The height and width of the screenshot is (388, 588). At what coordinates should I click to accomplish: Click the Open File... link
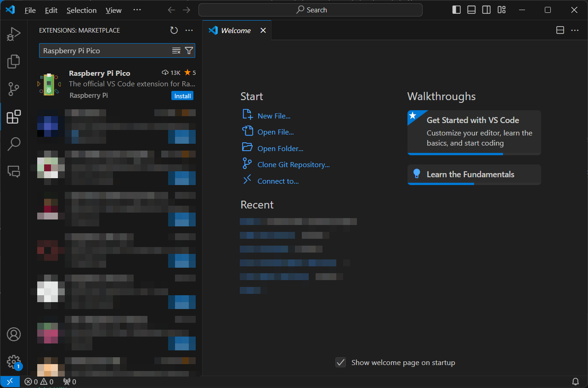(276, 132)
